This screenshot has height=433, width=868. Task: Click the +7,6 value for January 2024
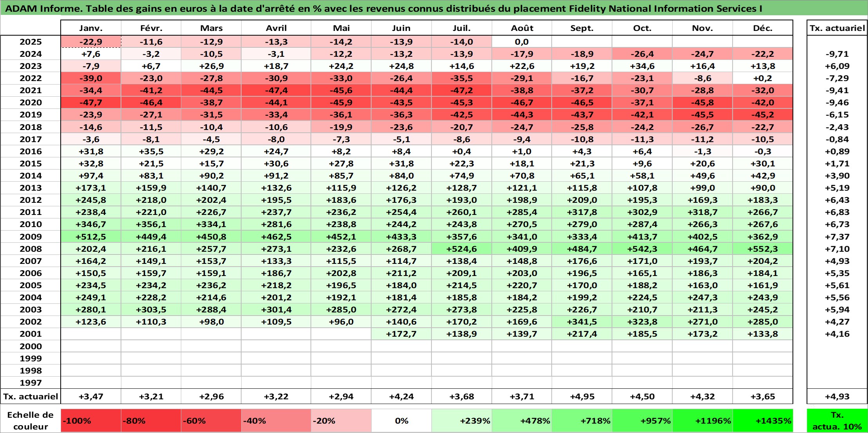click(91, 54)
